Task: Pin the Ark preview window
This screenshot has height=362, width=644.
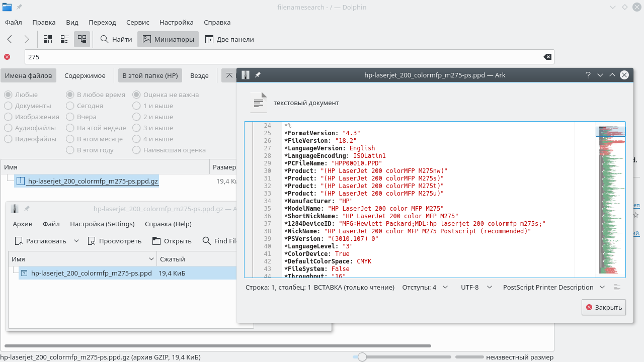Action: click(x=258, y=75)
